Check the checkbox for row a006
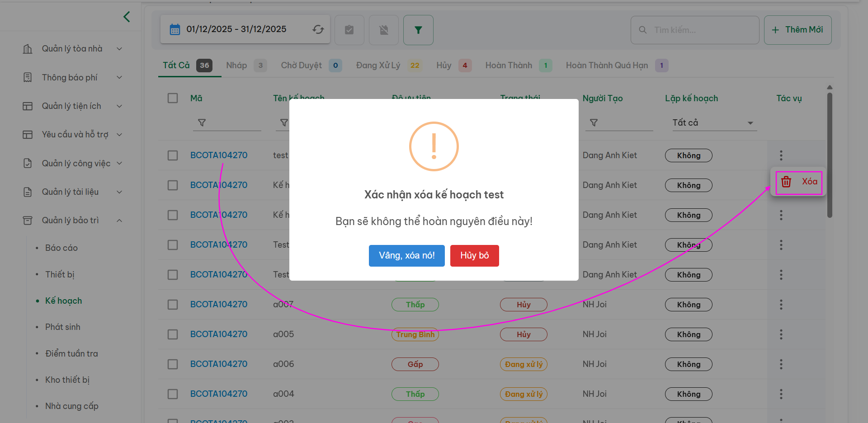This screenshot has width=868, height=423. click(x=173, y=364)
